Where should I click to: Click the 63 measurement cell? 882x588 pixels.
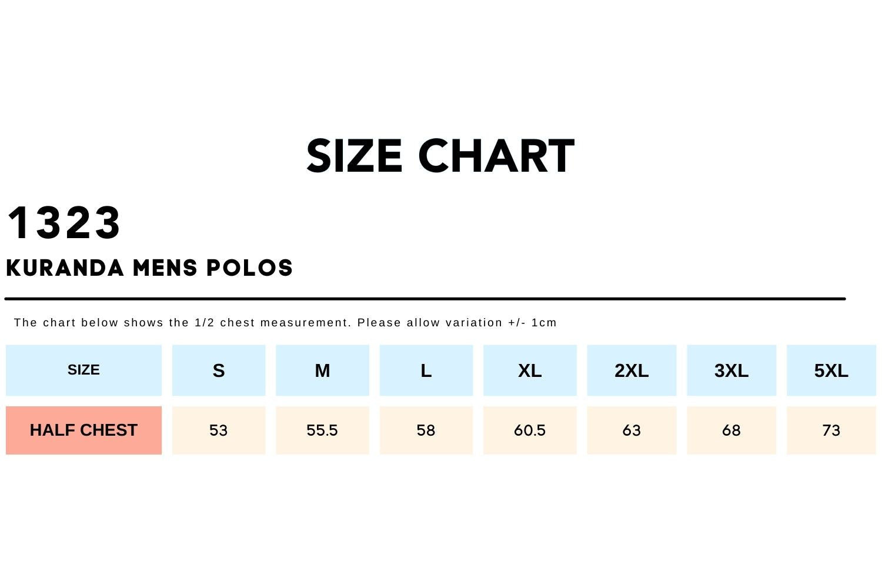pos(632,430)
